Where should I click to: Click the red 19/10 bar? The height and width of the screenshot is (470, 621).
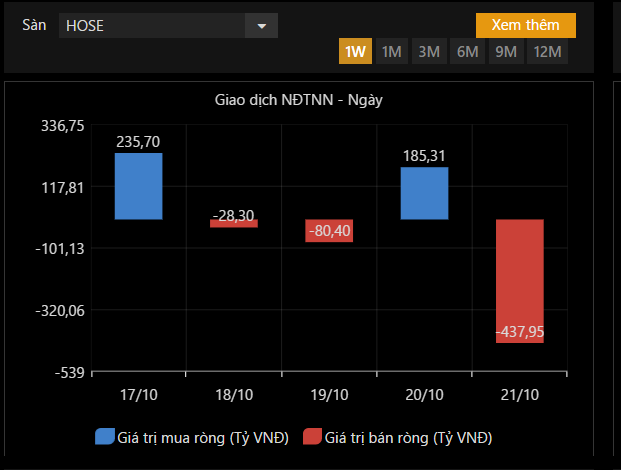point(329,231)
